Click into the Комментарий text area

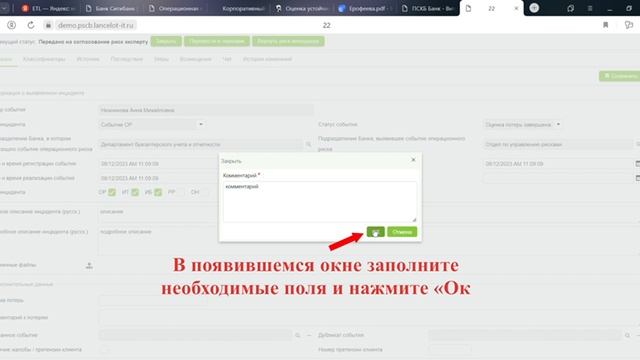pos(320,202)
